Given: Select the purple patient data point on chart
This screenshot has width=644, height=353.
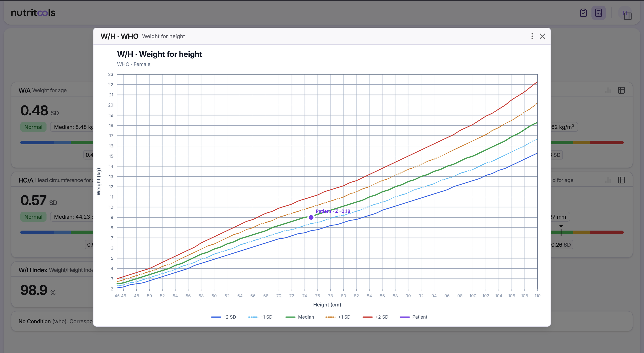Looking at the screenshot, I should 311,217.
